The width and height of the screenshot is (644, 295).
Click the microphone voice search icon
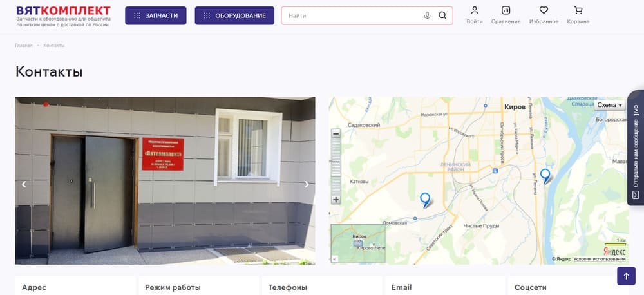click(x=427, y=15)
